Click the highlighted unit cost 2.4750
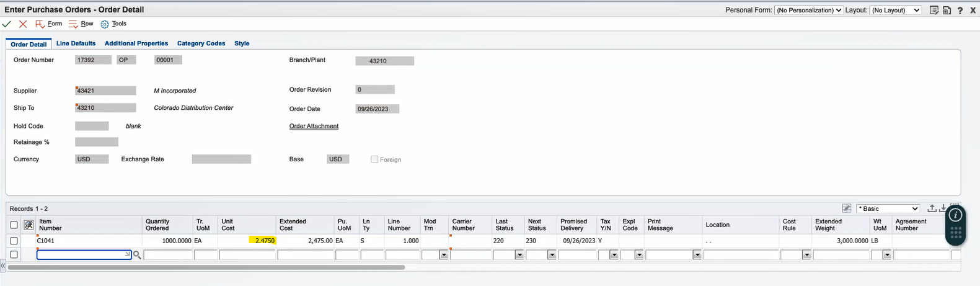Viewport: 980px width, 286px height. [262, 241]
